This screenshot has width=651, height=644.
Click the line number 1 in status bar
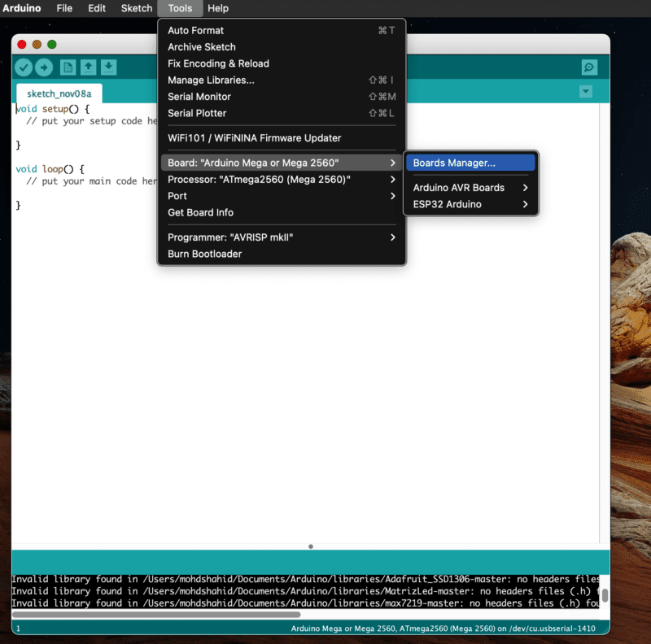coord(18,629)
